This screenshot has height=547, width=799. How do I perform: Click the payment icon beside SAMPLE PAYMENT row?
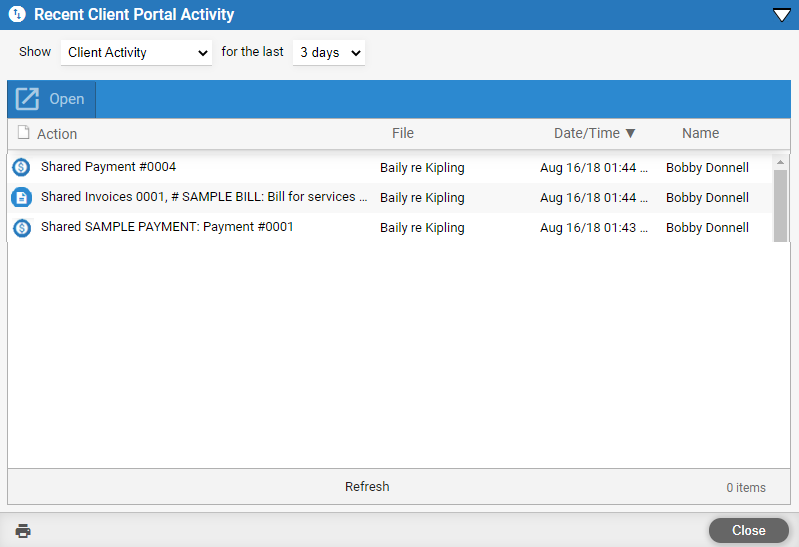(21, 228)
